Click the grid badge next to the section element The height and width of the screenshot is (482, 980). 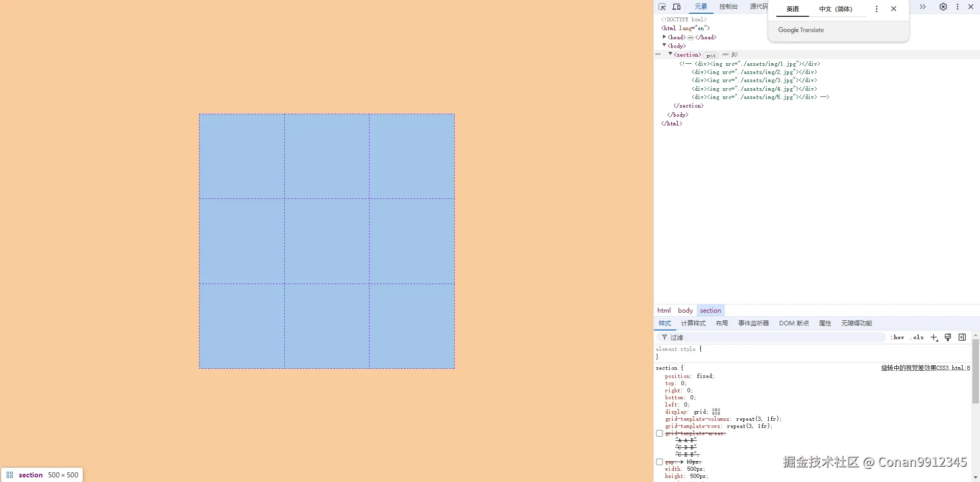pyautogui.click(x=710, y=55)
